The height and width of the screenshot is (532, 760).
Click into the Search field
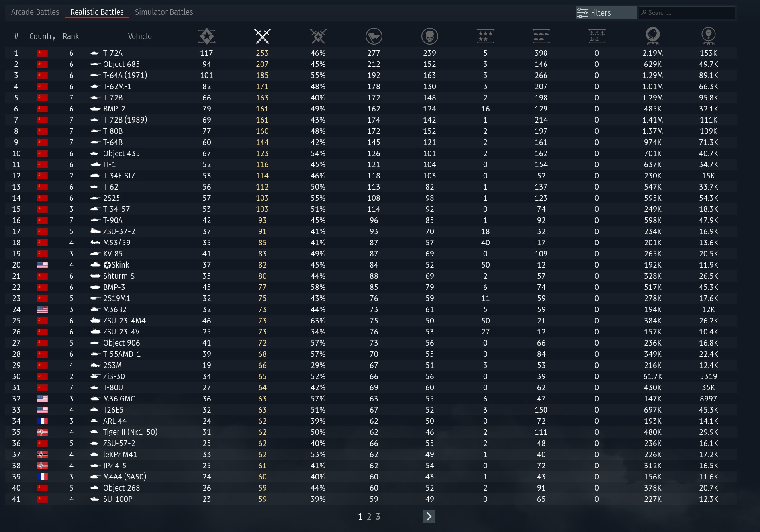click(x=687, y=13)
